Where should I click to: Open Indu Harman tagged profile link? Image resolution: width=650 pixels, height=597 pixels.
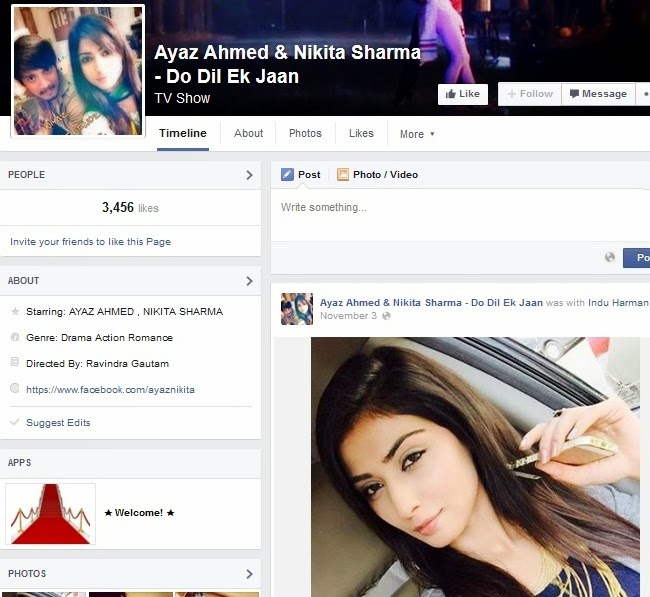(618, 303)
